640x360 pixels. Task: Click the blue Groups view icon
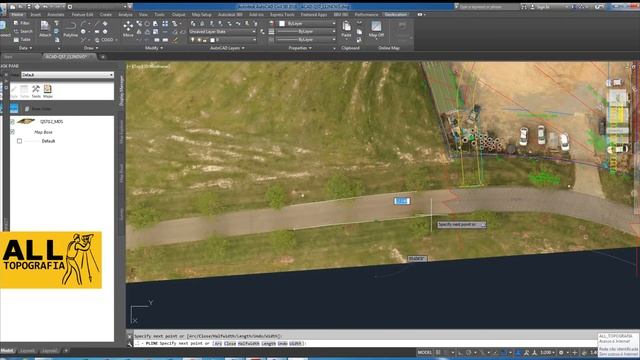(14, 109)
